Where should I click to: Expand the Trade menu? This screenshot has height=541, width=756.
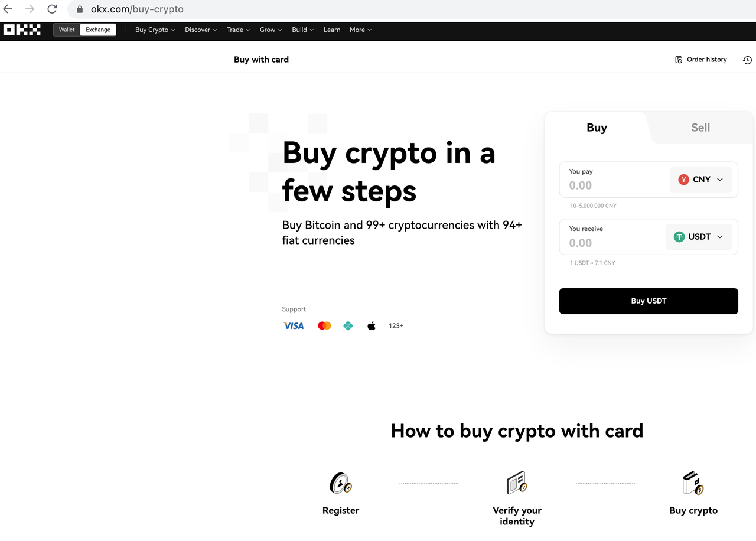[239, 30]
